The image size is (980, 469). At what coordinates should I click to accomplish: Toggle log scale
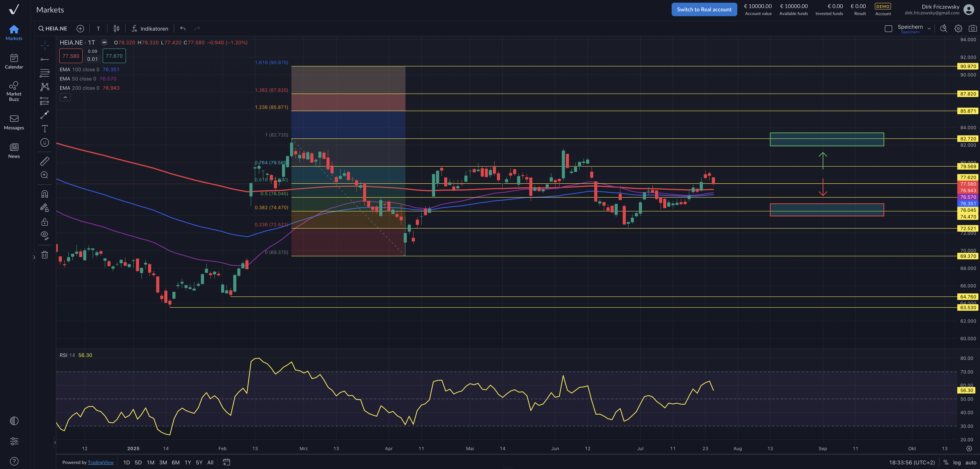(957, 462)
